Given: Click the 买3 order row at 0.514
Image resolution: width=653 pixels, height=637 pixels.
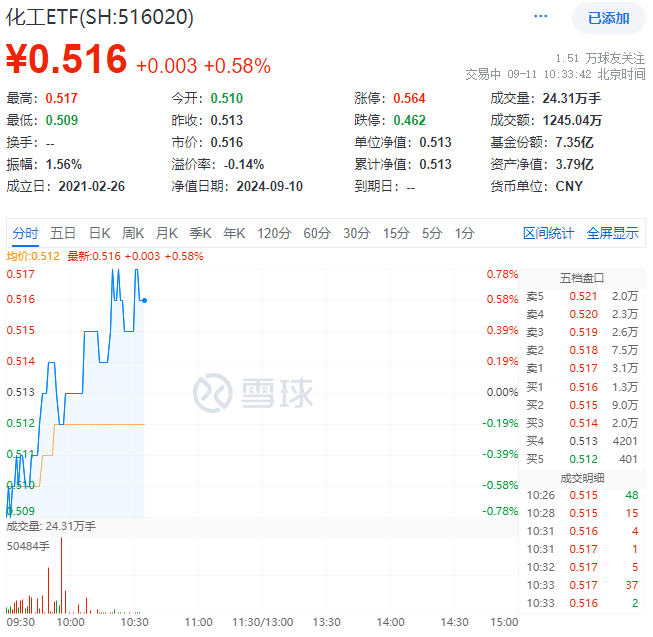Looking at the screenshot, I should (x=582, y=423).
